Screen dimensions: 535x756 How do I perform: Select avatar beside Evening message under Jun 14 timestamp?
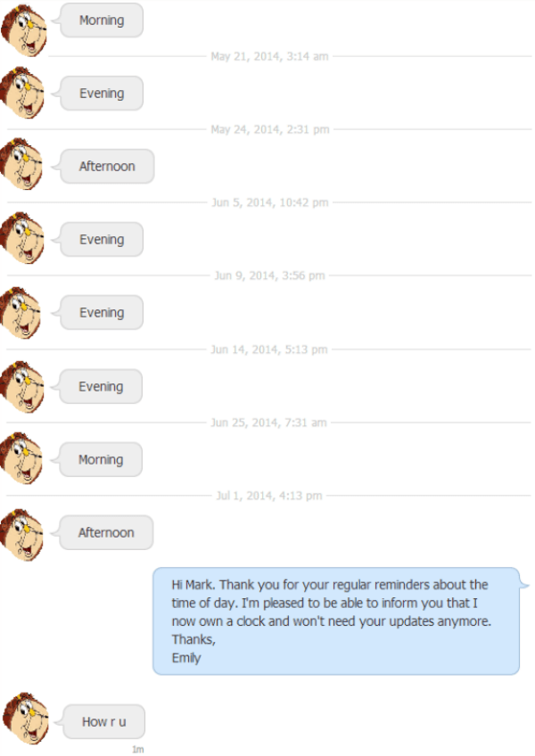(x=23, y=387)
